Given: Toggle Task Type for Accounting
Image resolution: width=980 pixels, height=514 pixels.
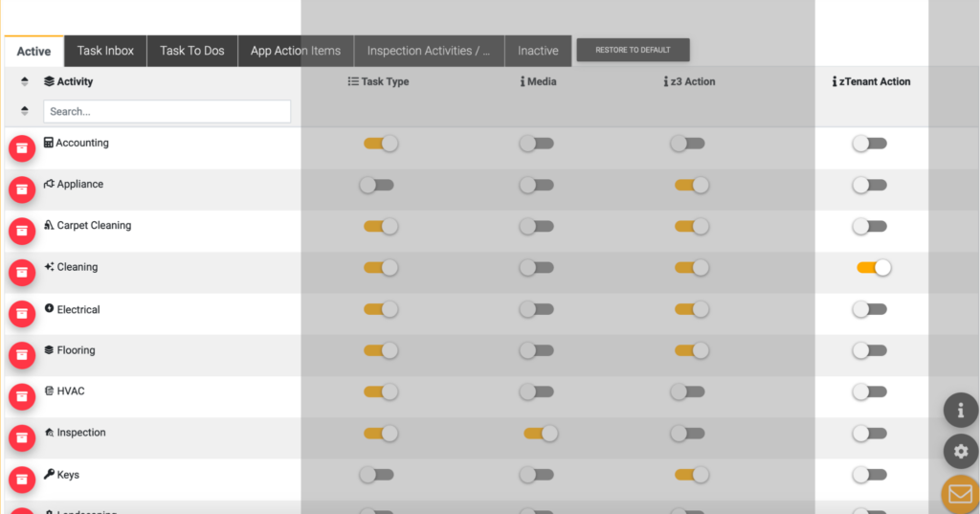Looking at the screenshot, I should click(x=381, y=144).
